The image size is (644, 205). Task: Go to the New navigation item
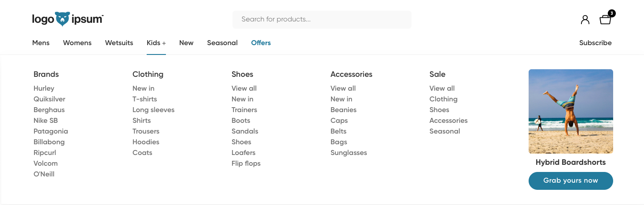coord(186,43)
